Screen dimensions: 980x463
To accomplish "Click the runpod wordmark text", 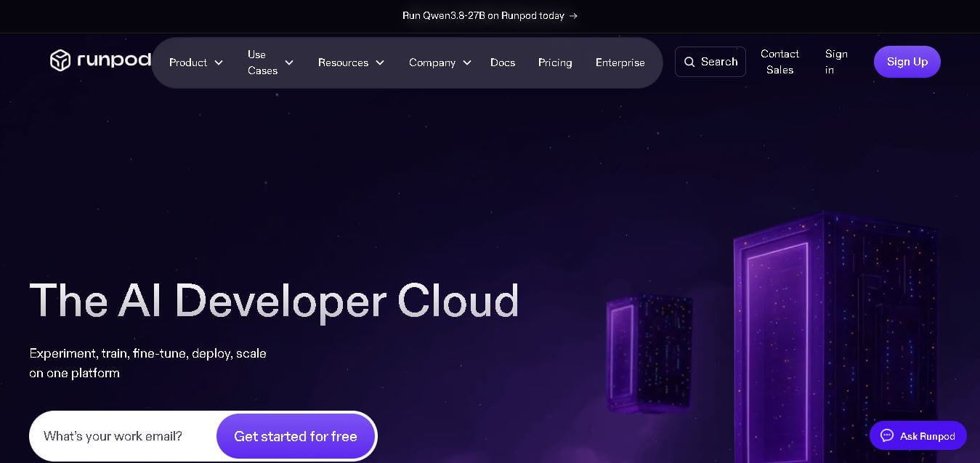I will 114,60.
